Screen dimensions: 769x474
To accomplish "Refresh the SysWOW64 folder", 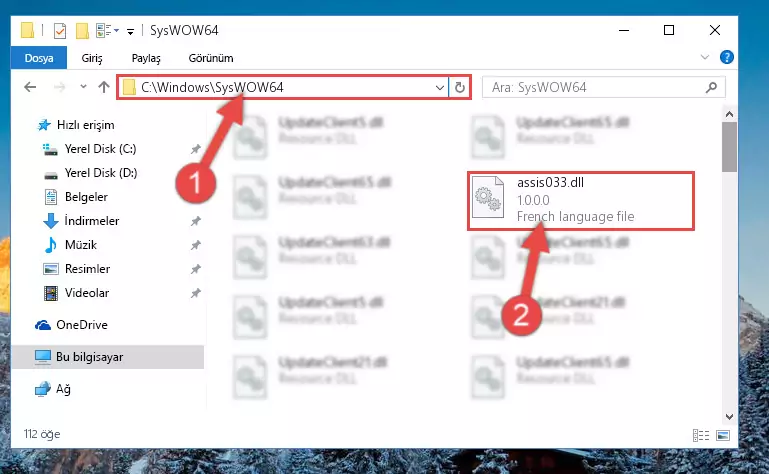I will point(460,88).
